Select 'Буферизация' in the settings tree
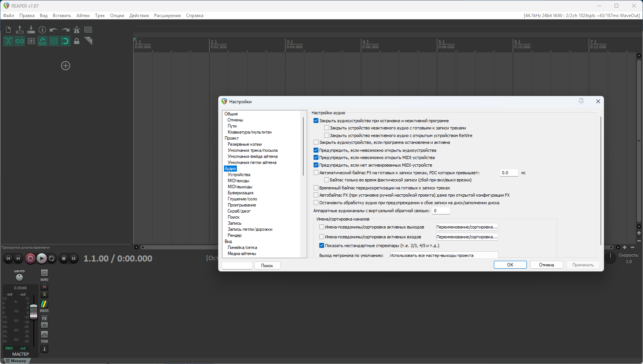 tap(240, 193)
